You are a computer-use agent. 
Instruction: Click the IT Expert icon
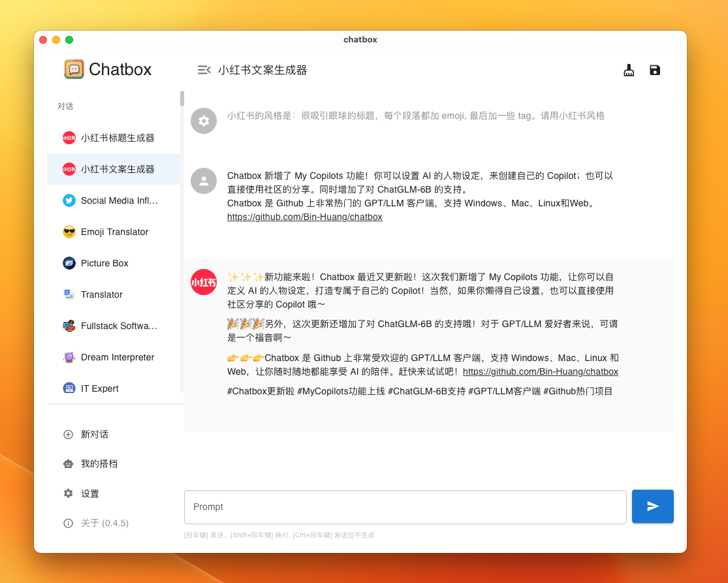69,388
